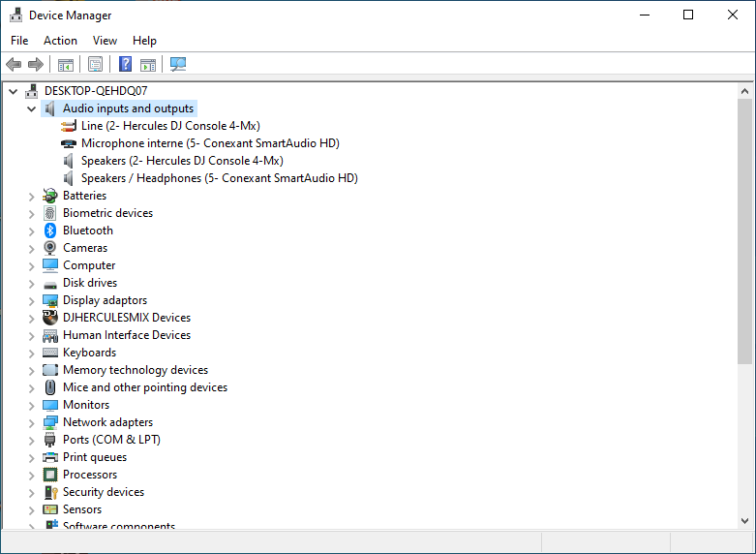Open the Action menu
The width and height of the screenshot is (756, 554).
(x=60, y=41)
